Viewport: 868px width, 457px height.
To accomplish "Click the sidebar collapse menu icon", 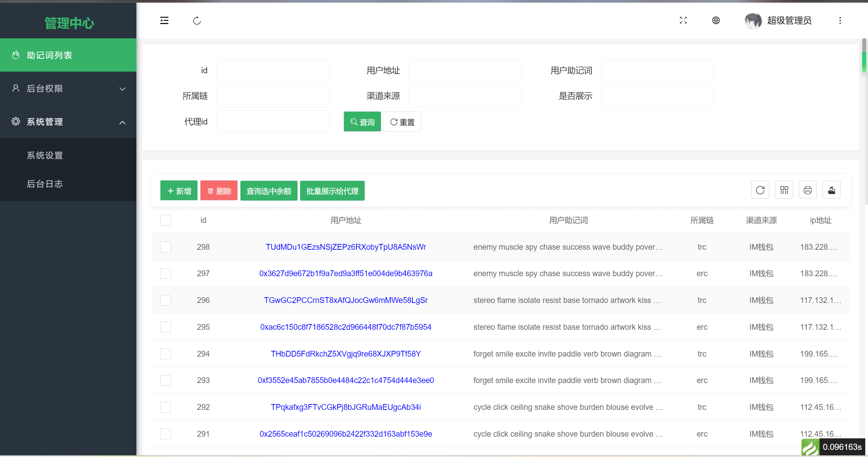I will (164, 21).
